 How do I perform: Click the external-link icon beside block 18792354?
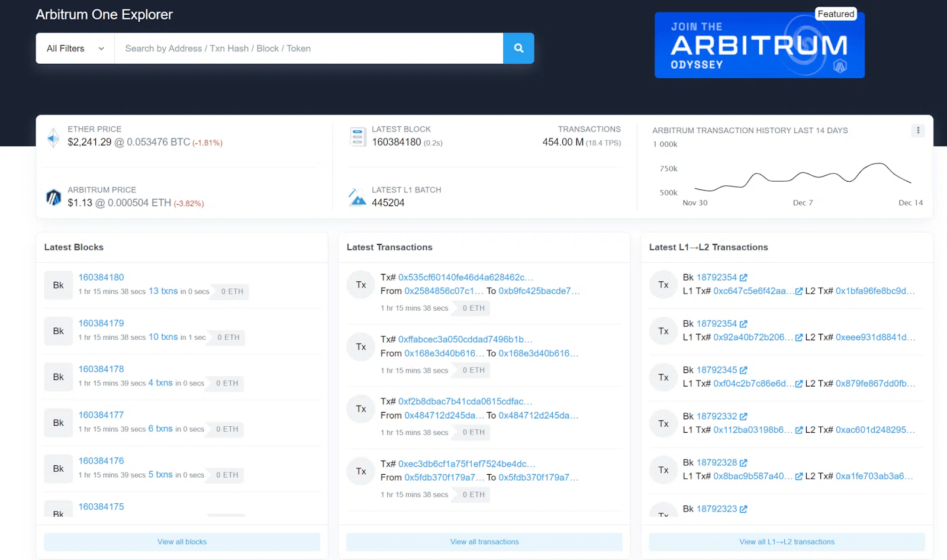click(743, 277)
